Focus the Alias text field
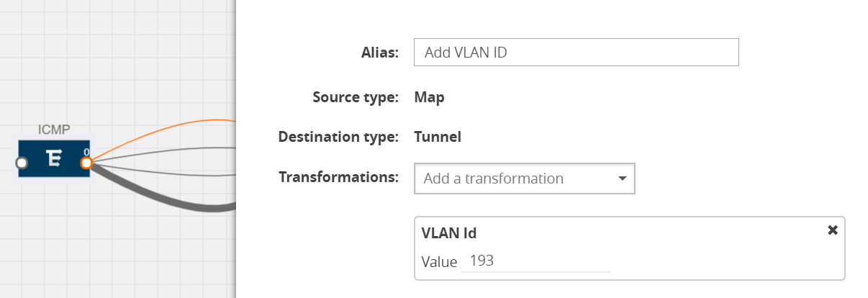The width and height of the screenshot is (868, 298). (x=576, y=53)
